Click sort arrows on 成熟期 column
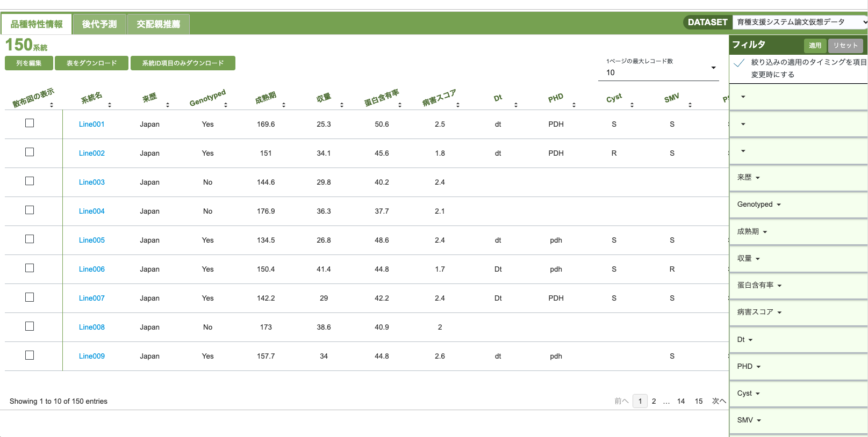868x437 pixels. click(284, 105)
